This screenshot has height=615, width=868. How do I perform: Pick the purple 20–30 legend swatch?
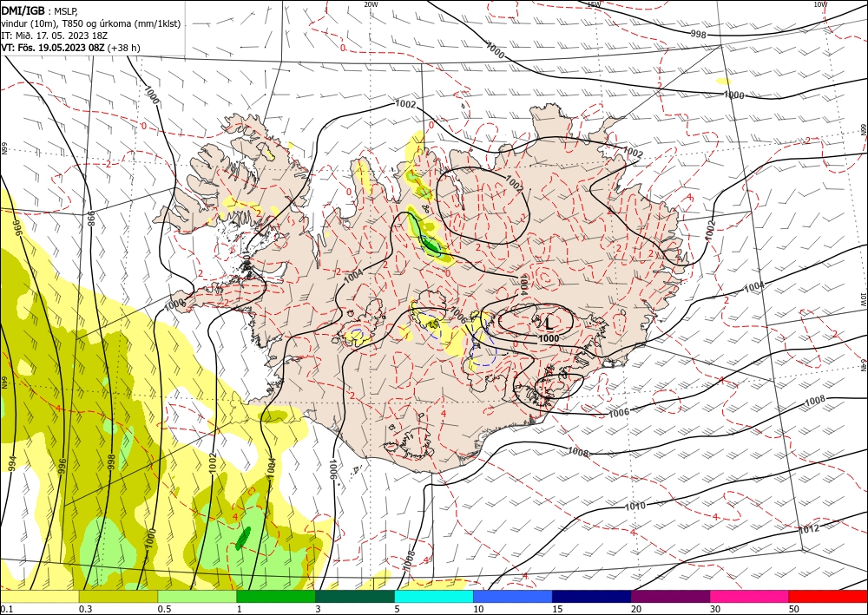pos(670,596)
